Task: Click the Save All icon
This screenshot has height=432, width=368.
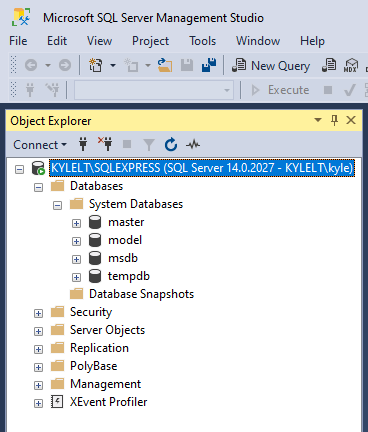Action: pyautogui.click(x=209, y=65)
